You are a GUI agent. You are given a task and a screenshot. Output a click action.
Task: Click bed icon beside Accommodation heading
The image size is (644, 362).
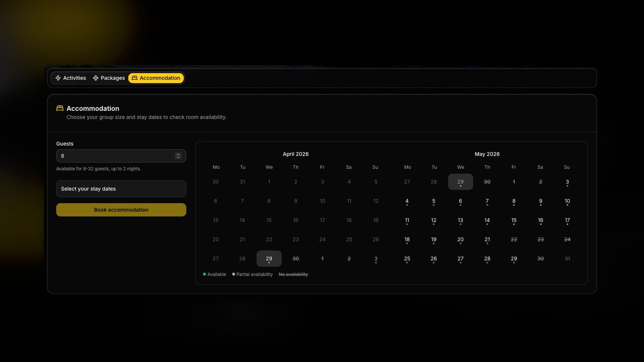(60, 108)
